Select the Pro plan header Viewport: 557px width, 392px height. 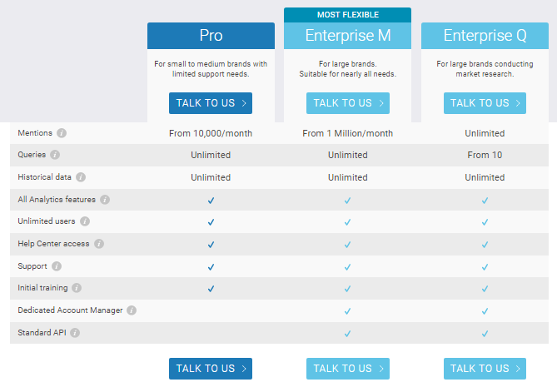(211, 36)
